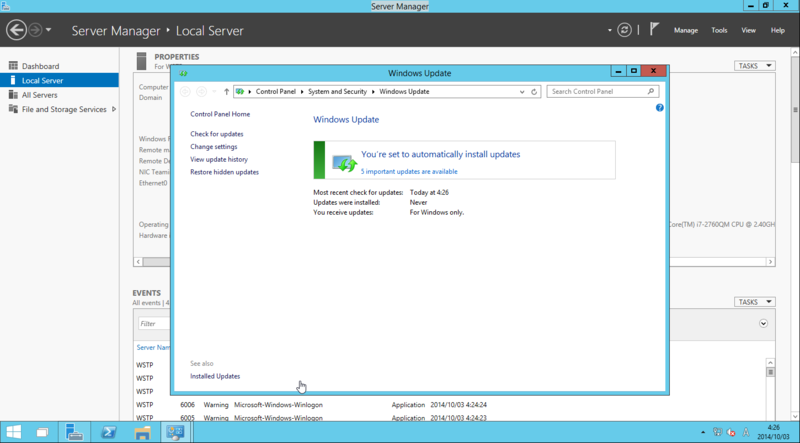Open File and Storage Services
Viewport: 800px width, 443px height.
point(64,109)
